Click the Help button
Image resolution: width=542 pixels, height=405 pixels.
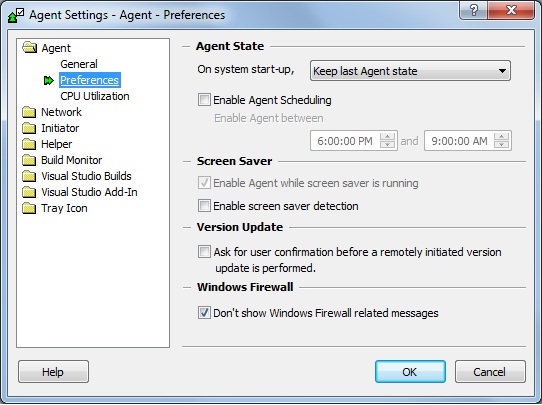pyautogui.click(x=53, y=372)
